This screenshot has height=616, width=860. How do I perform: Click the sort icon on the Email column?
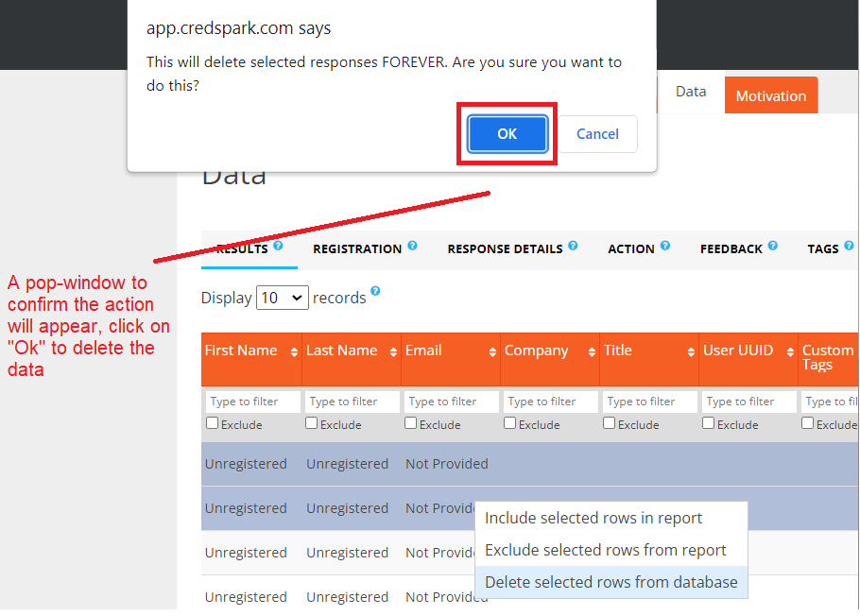click(491, 350)
